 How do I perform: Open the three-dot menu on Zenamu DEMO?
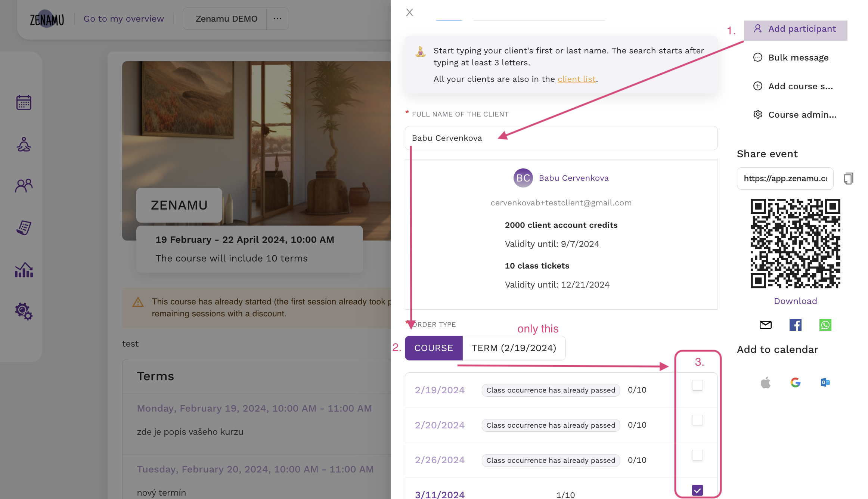(277, 19)
